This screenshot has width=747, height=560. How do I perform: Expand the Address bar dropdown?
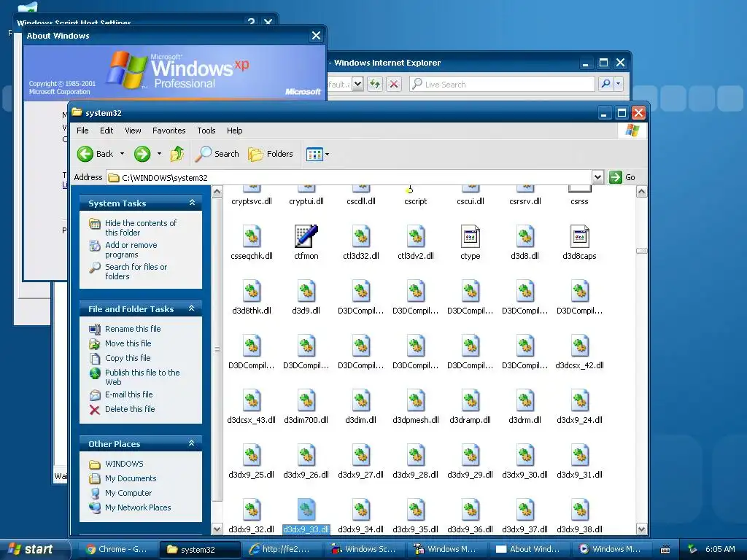point(597,177)
